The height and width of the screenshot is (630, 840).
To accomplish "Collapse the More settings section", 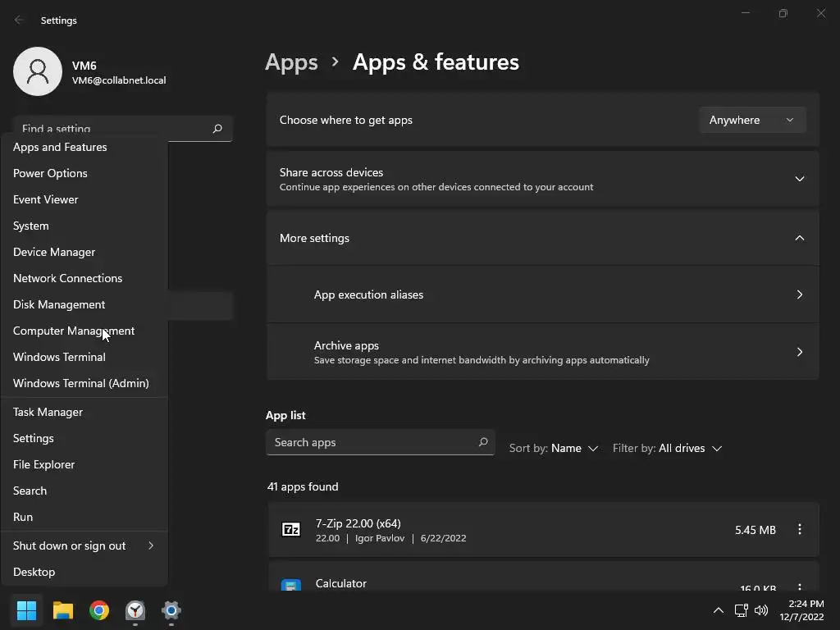I will tap(799, 238).
